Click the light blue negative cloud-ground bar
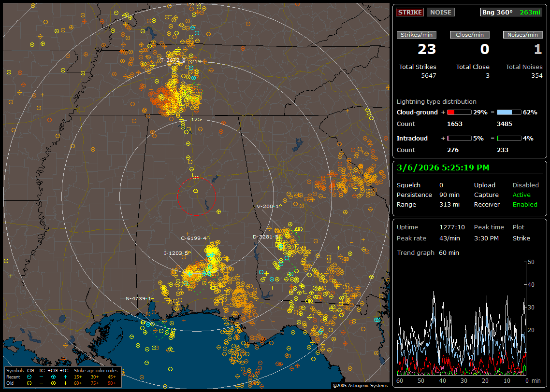The width and height of the screenshot is (550, 392). [x=508, y=112]
